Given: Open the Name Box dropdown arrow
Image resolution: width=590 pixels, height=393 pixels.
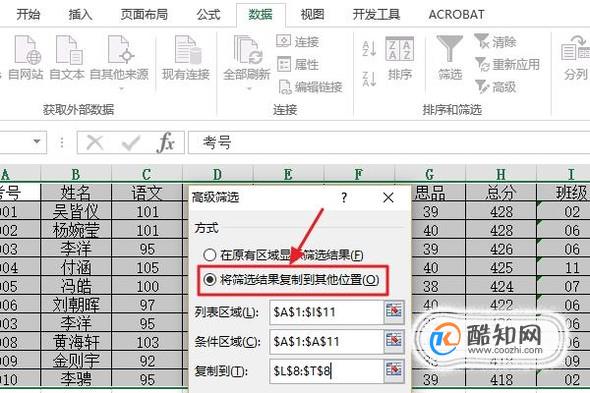Looking at the screenshot, I should (37, 142).
